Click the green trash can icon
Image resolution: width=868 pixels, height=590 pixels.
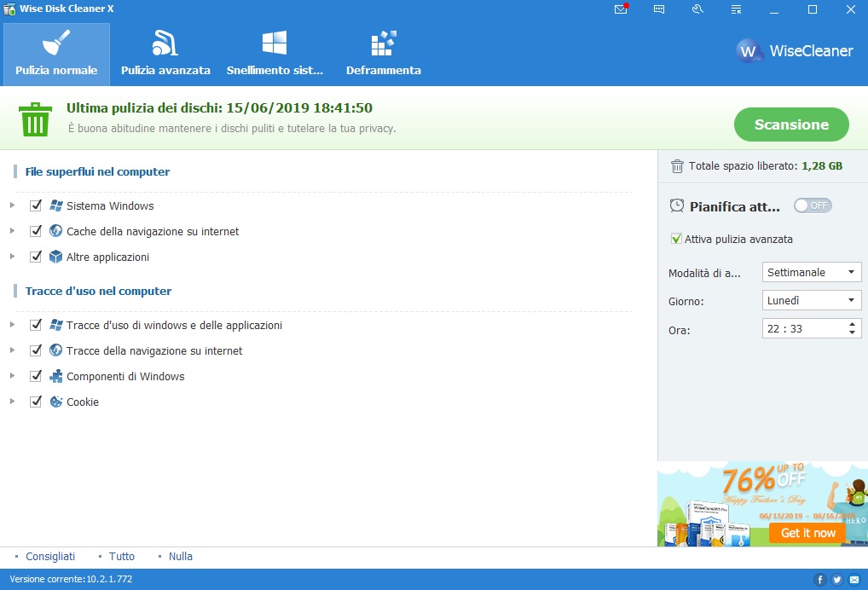point(36,119)
